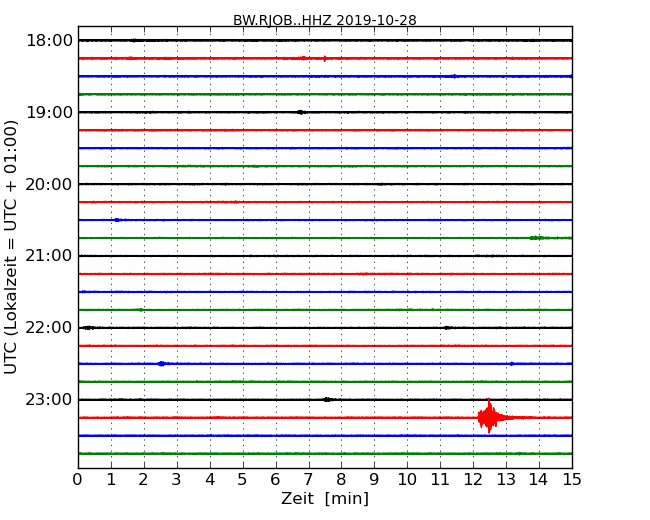650x520 pixels.
Task: Click x-axis tick label 8
Action: tap(342, 480)
